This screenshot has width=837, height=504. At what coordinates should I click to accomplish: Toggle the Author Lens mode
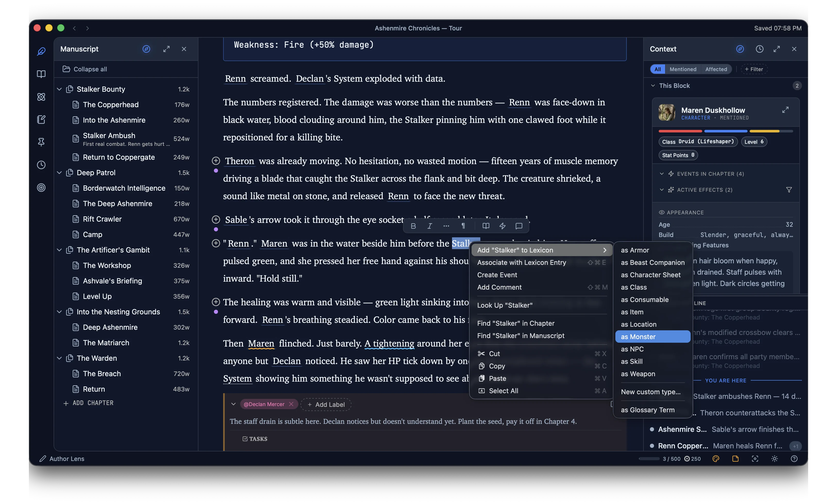click(62, 459)
